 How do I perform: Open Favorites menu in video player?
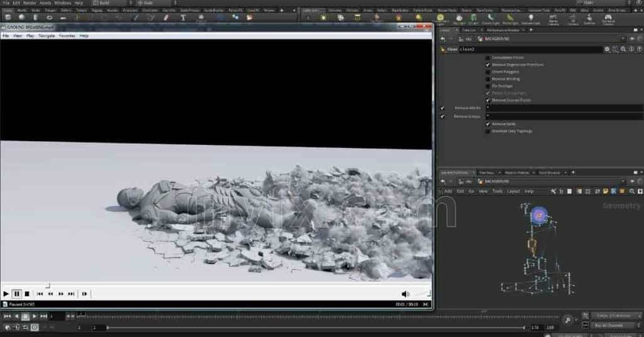click(x=67, y=36)
